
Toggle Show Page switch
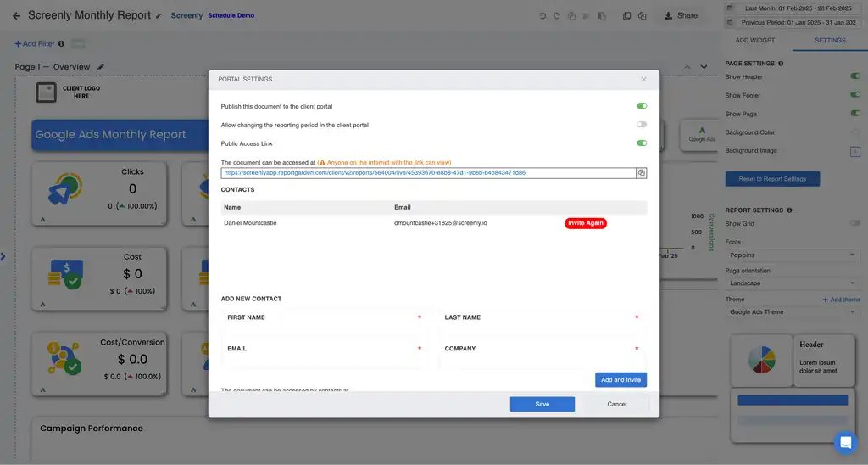click(x=855, y=113)
